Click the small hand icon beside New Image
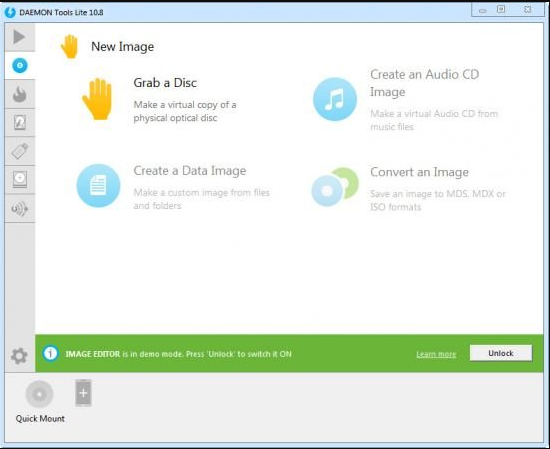The width and height of the screenshot is (550, 449). 69,46
